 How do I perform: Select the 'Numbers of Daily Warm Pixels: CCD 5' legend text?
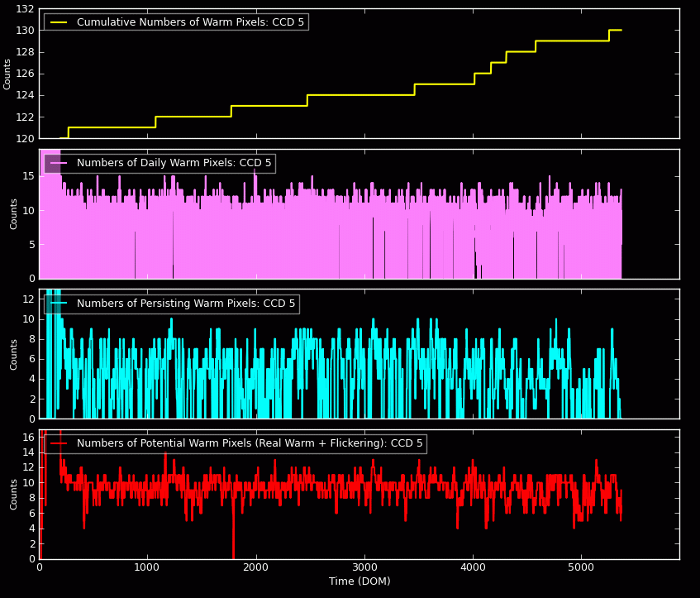(174, 163)
